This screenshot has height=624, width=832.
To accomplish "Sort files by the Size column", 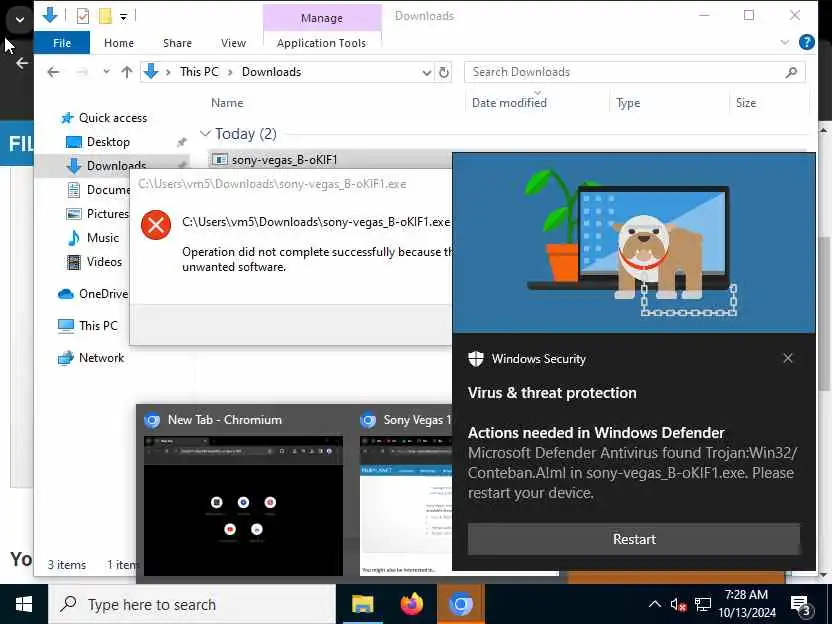I will coord(746,103).
